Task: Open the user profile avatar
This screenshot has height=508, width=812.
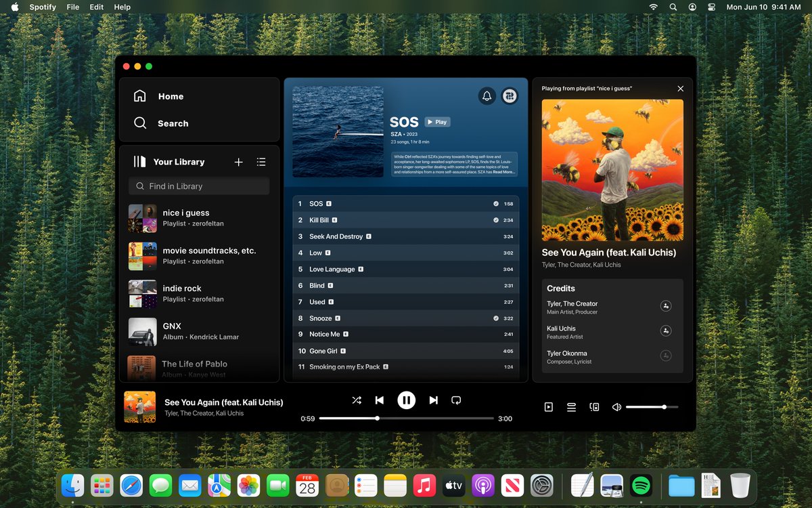Action: point(510,96)
